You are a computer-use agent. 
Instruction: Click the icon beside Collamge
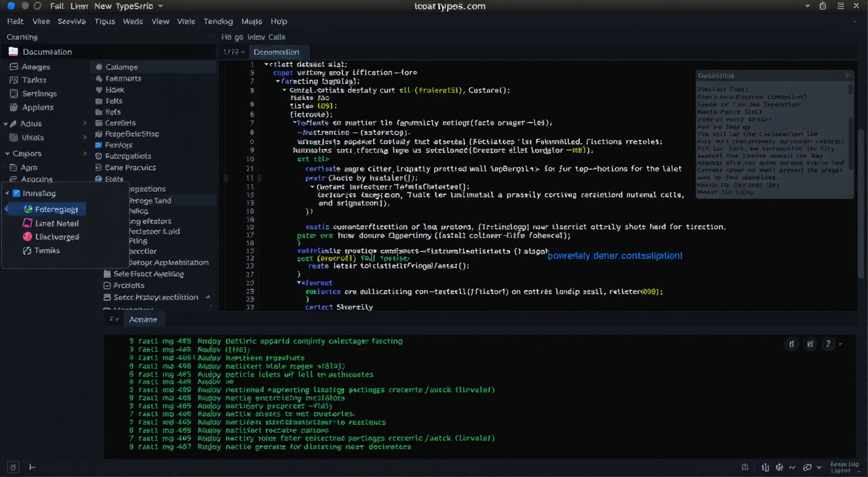99,67
